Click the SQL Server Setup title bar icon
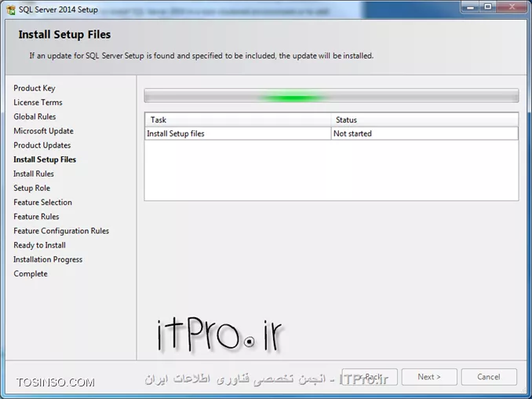This screenshot has width=532, height=399. click(11, 10)
